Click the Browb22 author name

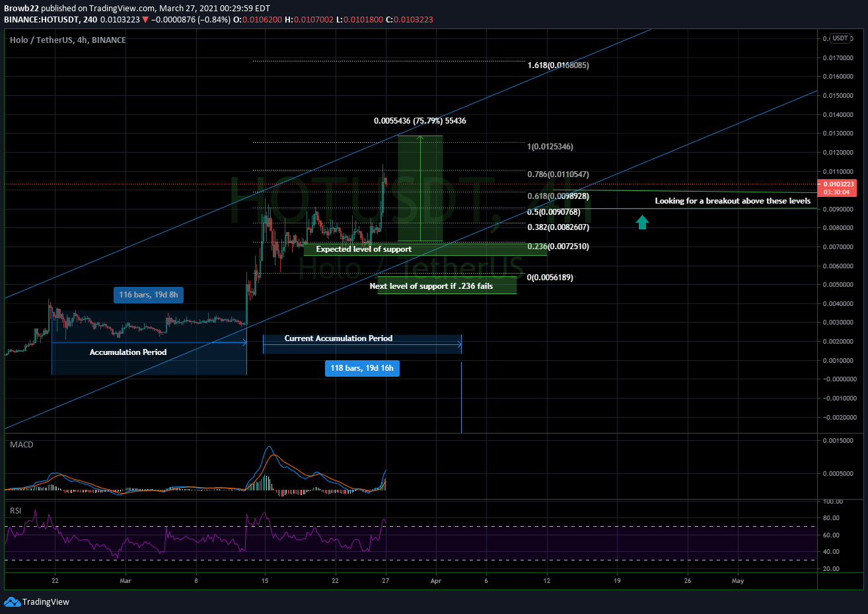21,9
